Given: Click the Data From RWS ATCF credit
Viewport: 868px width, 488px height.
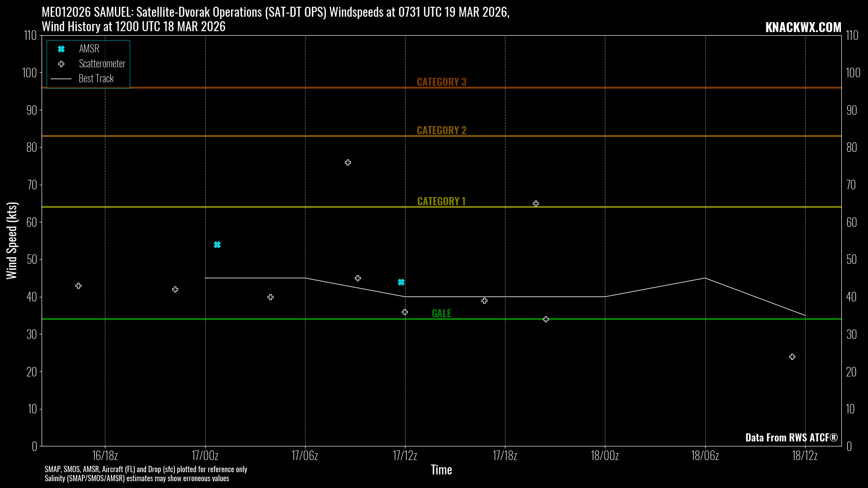Looking at the screenshot, I should (791, 437).
